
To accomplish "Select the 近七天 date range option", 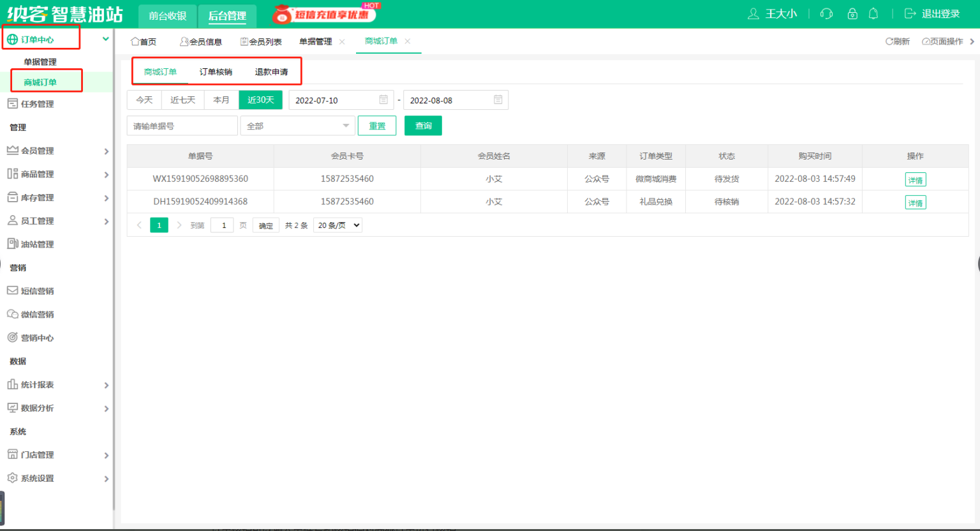I will (182, 100).
